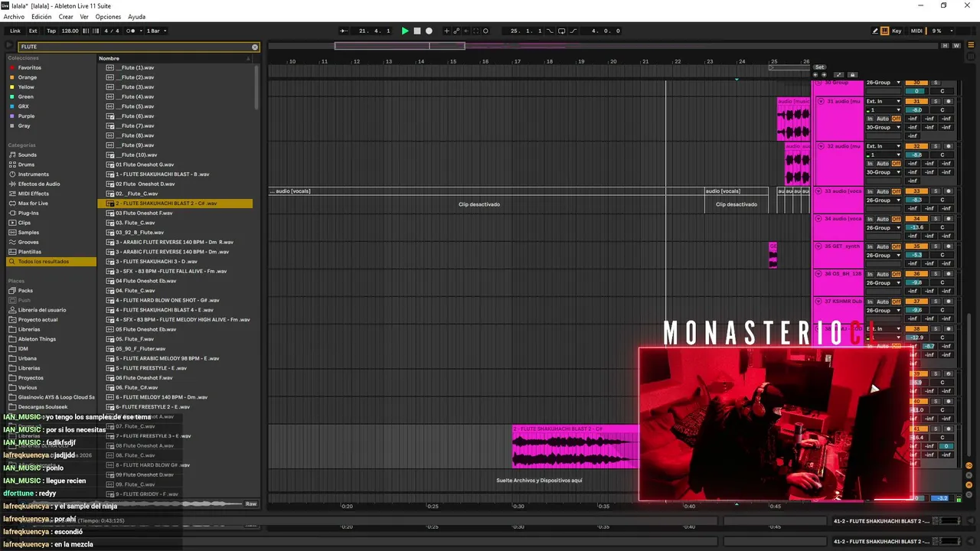Open track 32 Ext. In input dropdown
This screenshot has height=551, width=980.
click(884, 146)
